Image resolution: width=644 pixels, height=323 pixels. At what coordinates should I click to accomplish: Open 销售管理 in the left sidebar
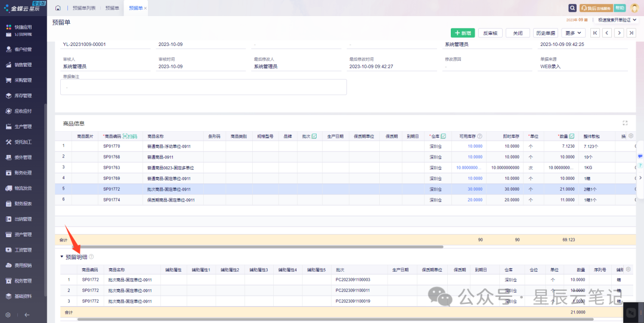(23, 64)
